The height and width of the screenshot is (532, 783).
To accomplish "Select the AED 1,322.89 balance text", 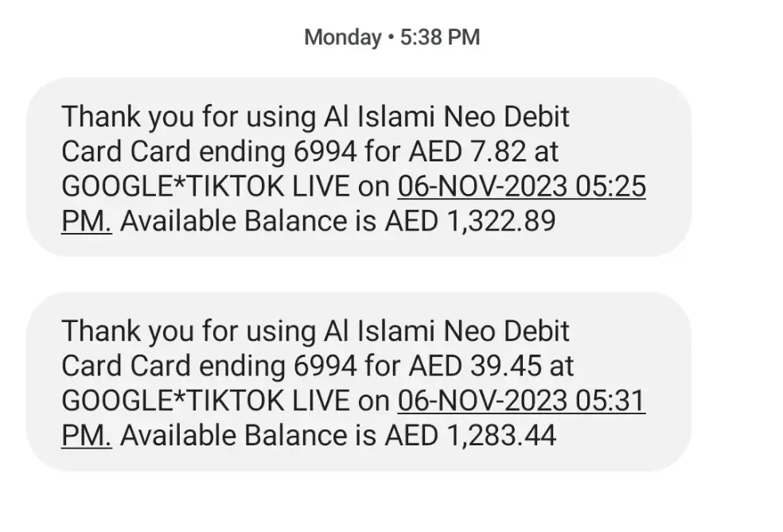I will point(469,222).
